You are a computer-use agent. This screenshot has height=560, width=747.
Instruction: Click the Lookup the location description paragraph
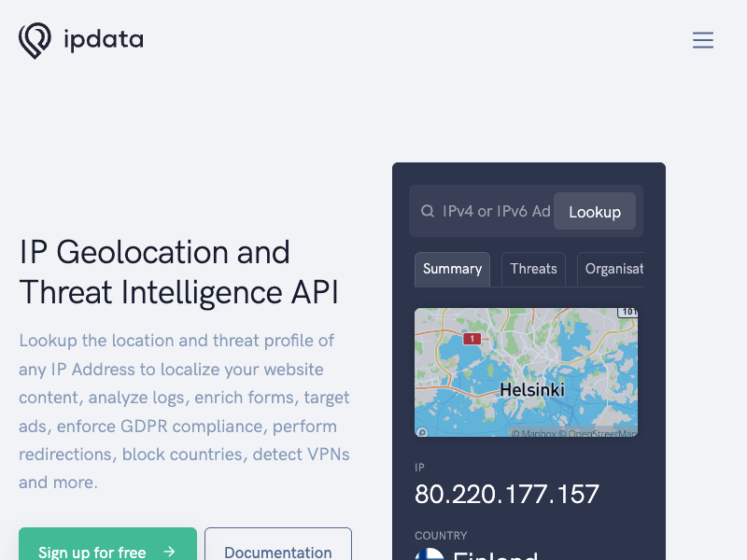184,412
